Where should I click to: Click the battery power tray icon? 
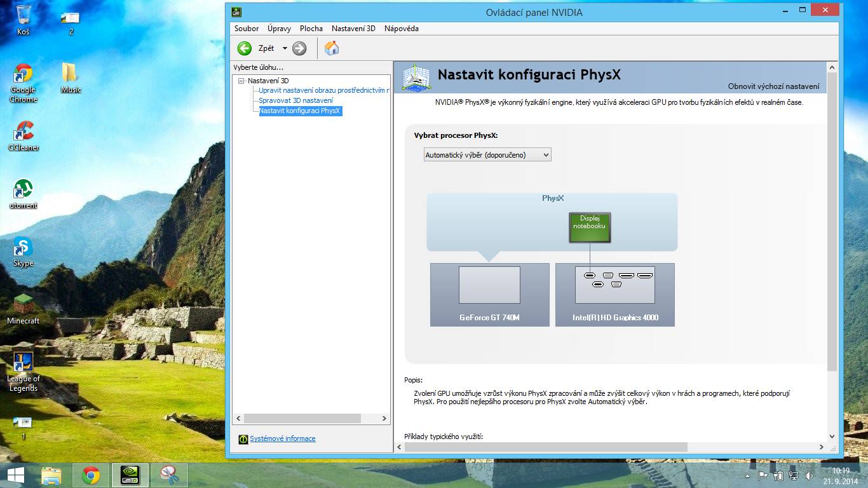778,475
